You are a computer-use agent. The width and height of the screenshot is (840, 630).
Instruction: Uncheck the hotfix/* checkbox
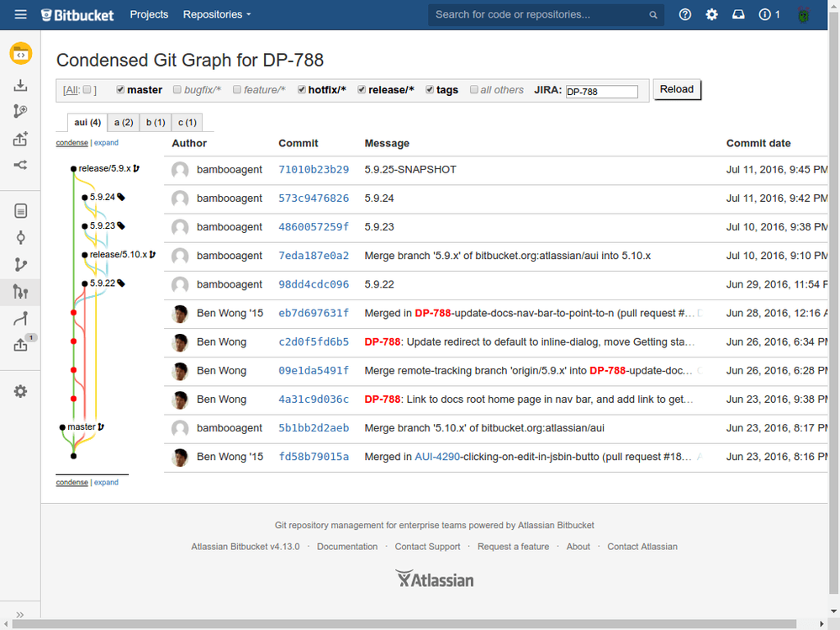coord(302,89)
